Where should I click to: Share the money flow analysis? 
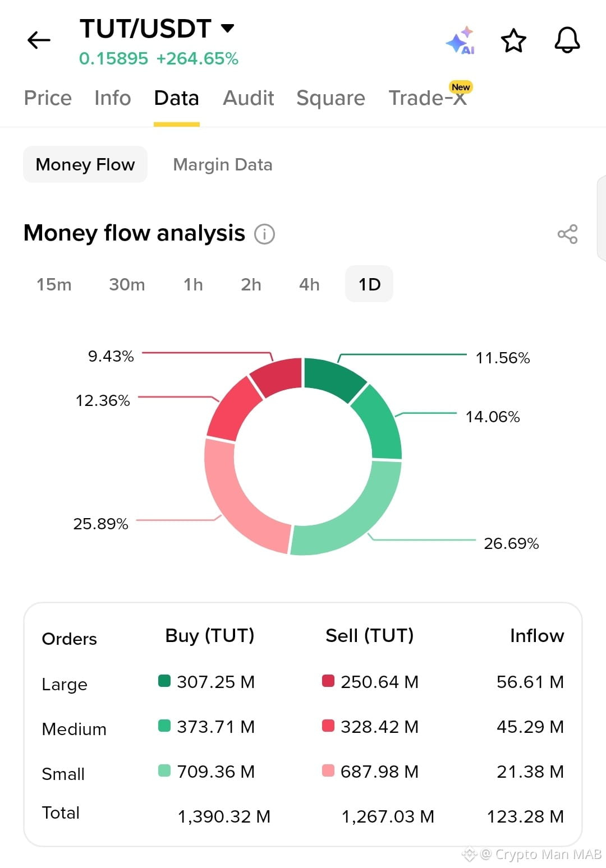pos(567,234)
